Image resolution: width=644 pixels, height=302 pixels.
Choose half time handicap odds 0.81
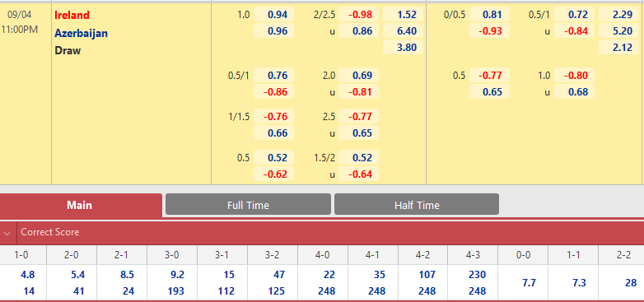coord(489,15)
